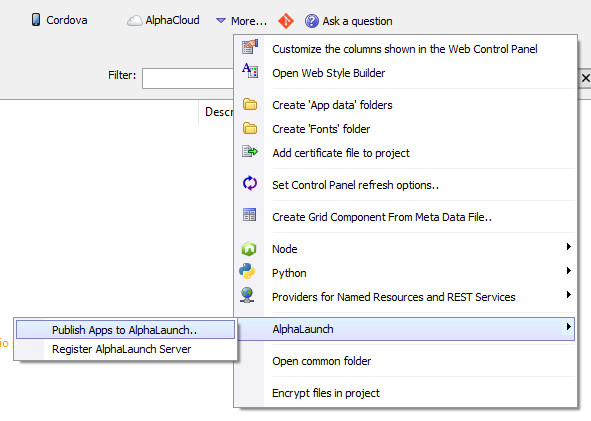Choose Customize the columns shown in Web Control Panel
Viewport: 591px width, 421px height.
pos(405,49)
